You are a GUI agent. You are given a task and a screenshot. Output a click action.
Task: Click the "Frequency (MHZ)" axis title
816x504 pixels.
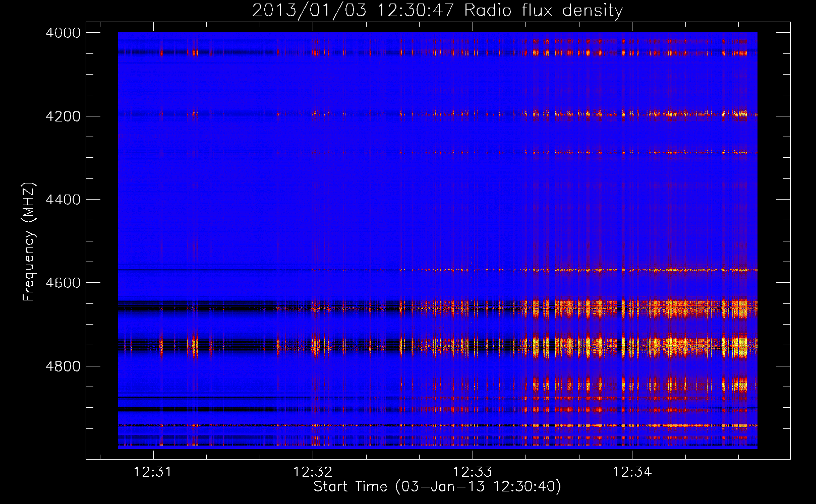tap(29, 242)
